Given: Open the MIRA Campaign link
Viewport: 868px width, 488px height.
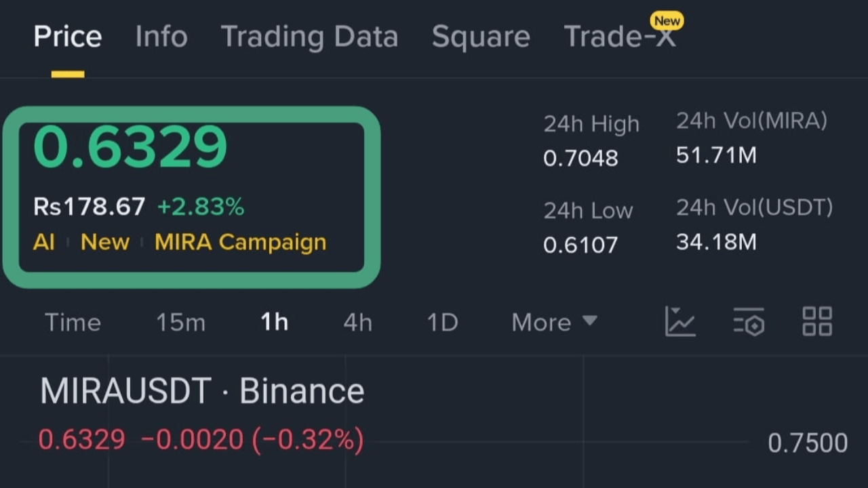Looking at the screenshot, I should pos(240,242).
